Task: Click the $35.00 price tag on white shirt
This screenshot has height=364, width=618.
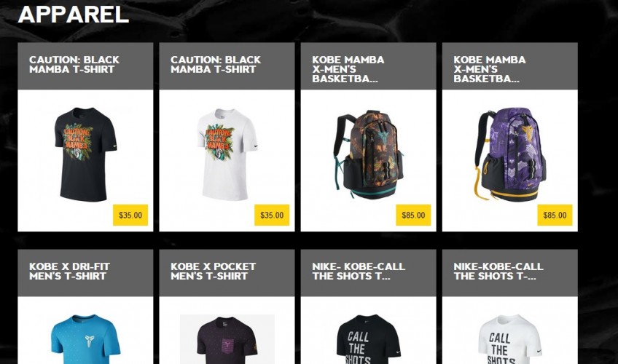Action: 272,215
